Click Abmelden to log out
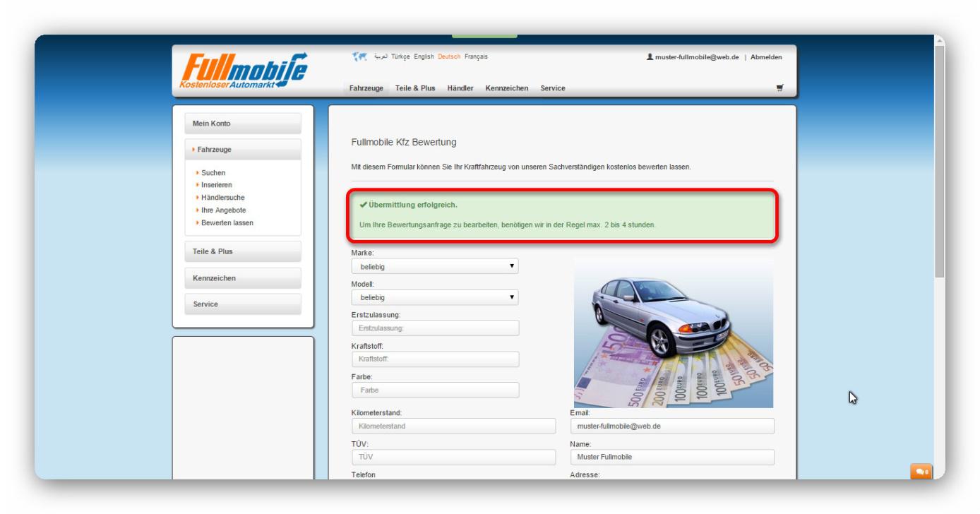Image resolution: width=980 pixels, height=514 pixels. tap(766, 57)
